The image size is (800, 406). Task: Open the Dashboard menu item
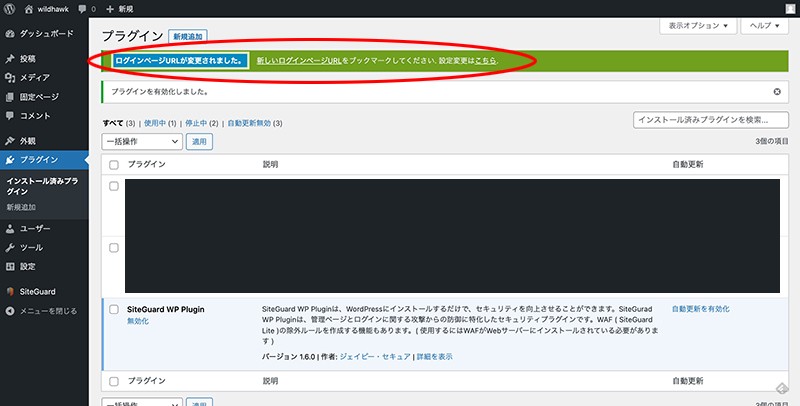(40, 33)
